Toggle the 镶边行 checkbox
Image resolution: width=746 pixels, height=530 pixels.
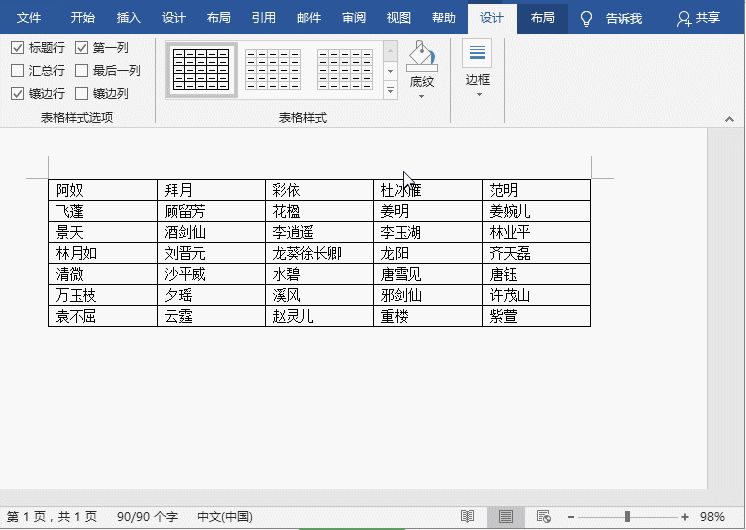pyautogui.click(x=18, y=93)
